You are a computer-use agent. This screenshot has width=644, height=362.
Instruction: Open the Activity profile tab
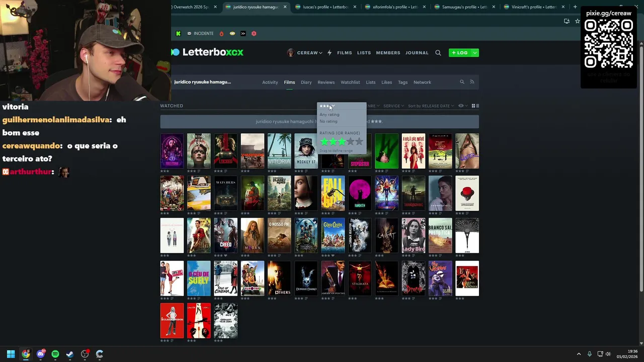(x=270, y=82)
